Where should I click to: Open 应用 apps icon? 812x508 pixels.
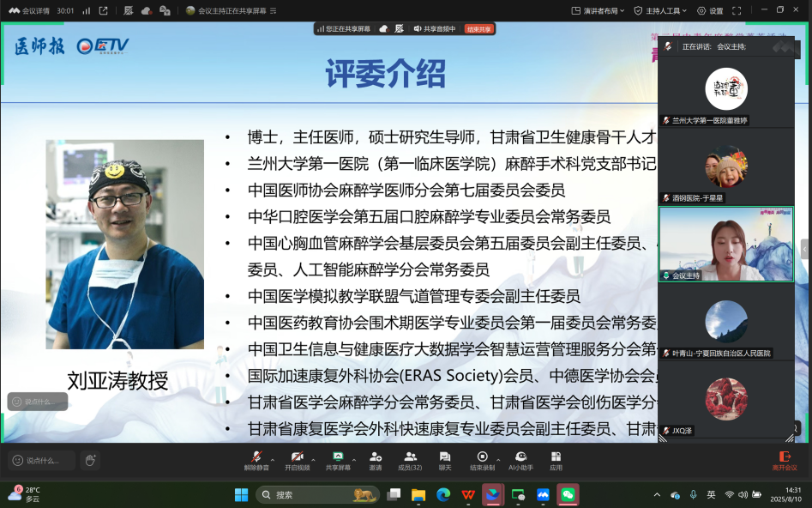click(556, 460)
